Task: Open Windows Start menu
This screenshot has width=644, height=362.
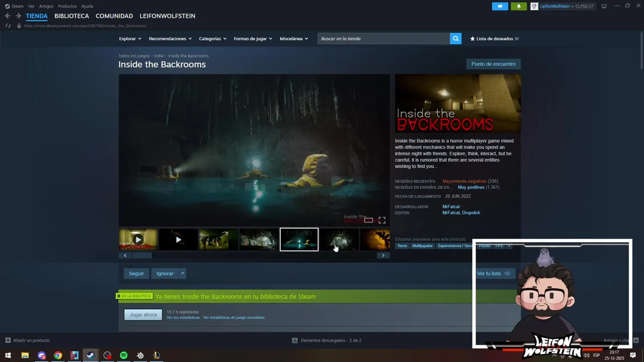Action: click(8, 355)
